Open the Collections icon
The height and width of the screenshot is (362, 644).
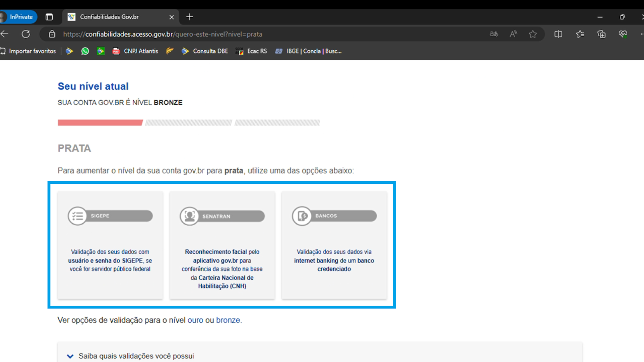[601, 34]
